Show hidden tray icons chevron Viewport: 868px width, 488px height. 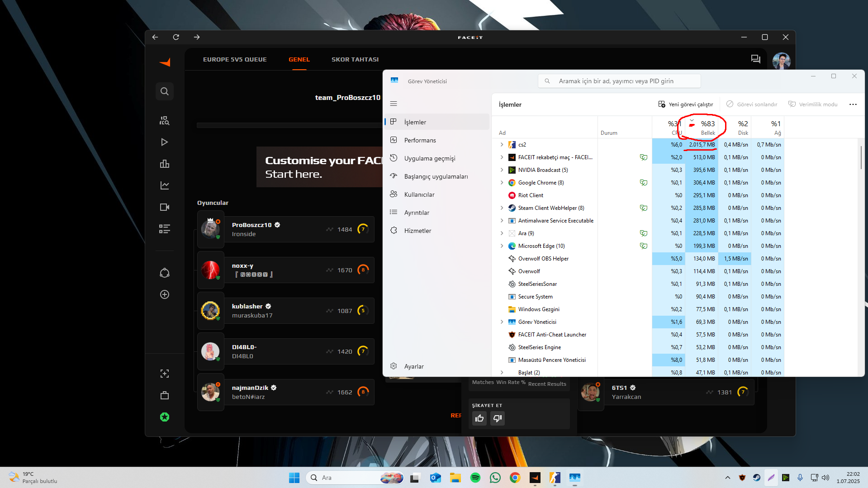[727, 478]
